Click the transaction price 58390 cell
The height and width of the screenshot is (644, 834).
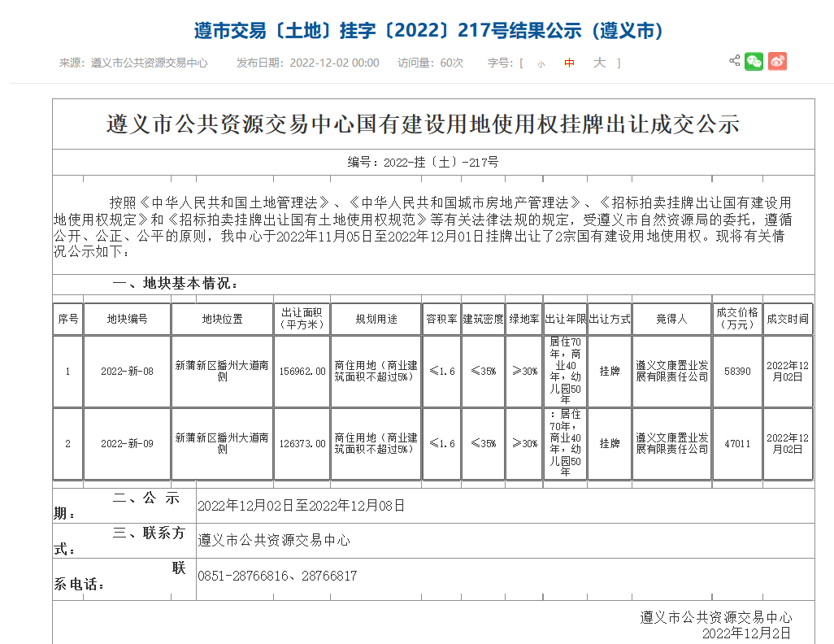(x=737, y=372)
